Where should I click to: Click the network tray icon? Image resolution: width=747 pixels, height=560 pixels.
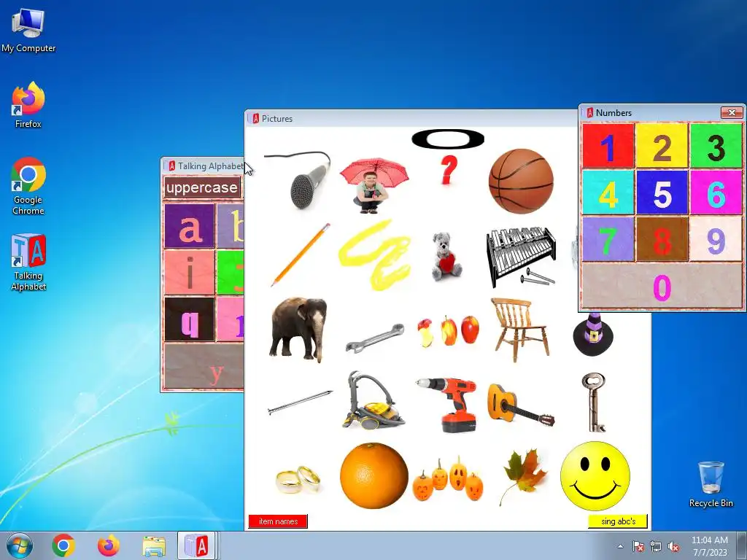point(656,546)
